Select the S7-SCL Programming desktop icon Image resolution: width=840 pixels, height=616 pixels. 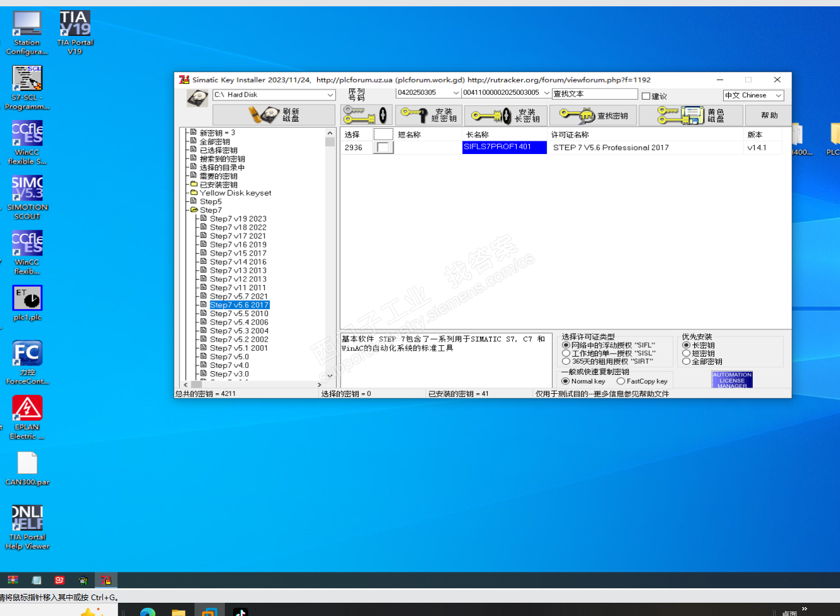click(x=27, y=88)
